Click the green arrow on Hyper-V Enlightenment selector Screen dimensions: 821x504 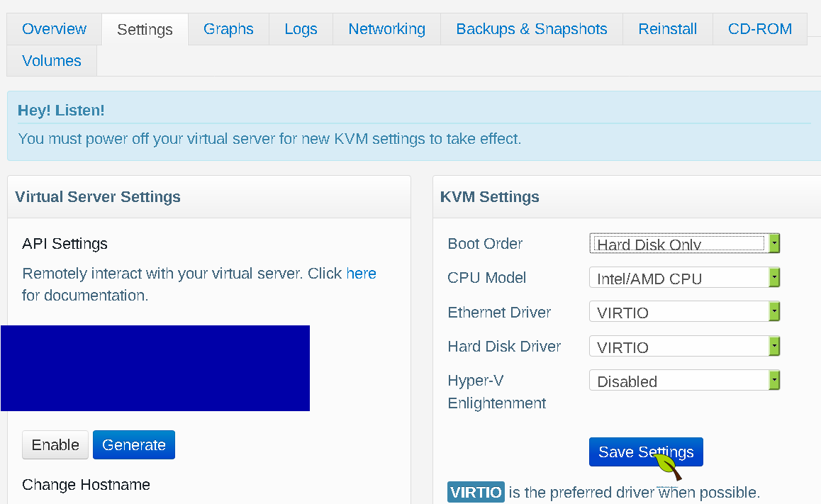(775, 380)
